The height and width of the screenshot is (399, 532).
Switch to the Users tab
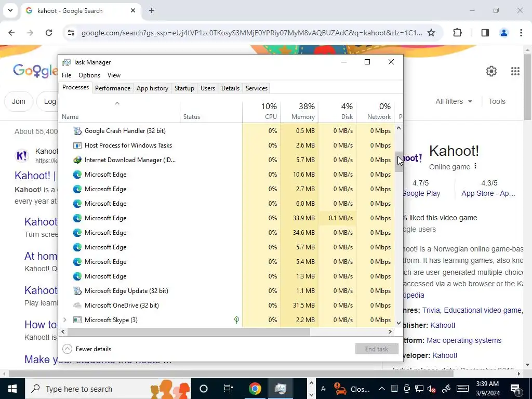[208, 88]
